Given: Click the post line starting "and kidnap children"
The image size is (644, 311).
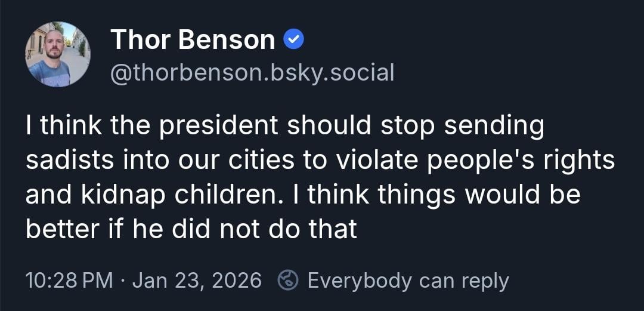Looking at the screenshot, I should 303,195.
